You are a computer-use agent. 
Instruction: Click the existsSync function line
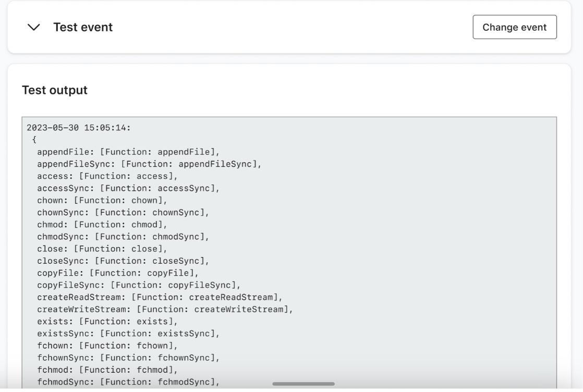[x=128, y=333]
